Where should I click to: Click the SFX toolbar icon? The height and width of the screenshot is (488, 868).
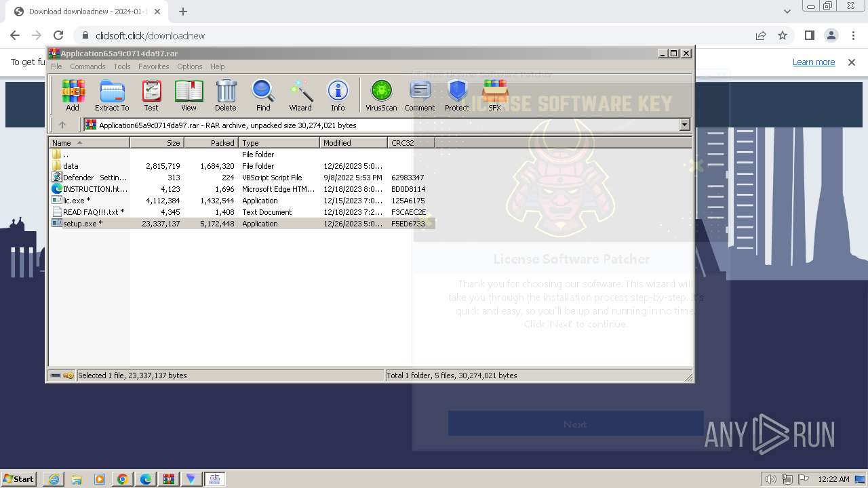[495, 95]
